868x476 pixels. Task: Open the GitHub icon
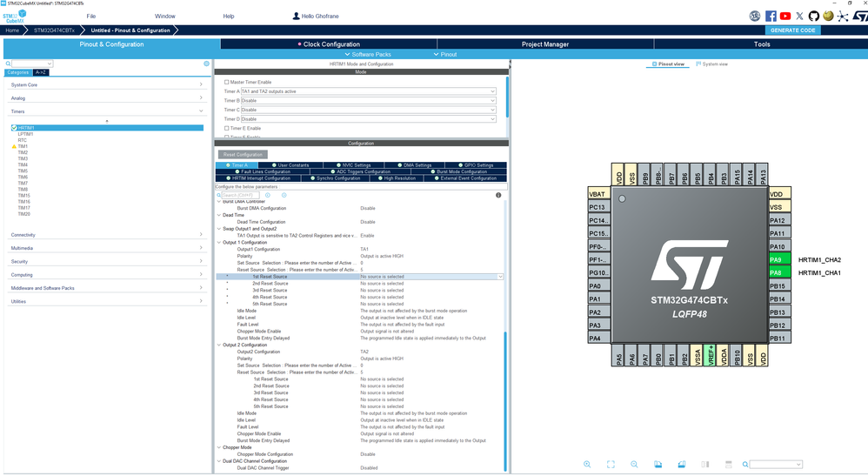click(813, 16)
